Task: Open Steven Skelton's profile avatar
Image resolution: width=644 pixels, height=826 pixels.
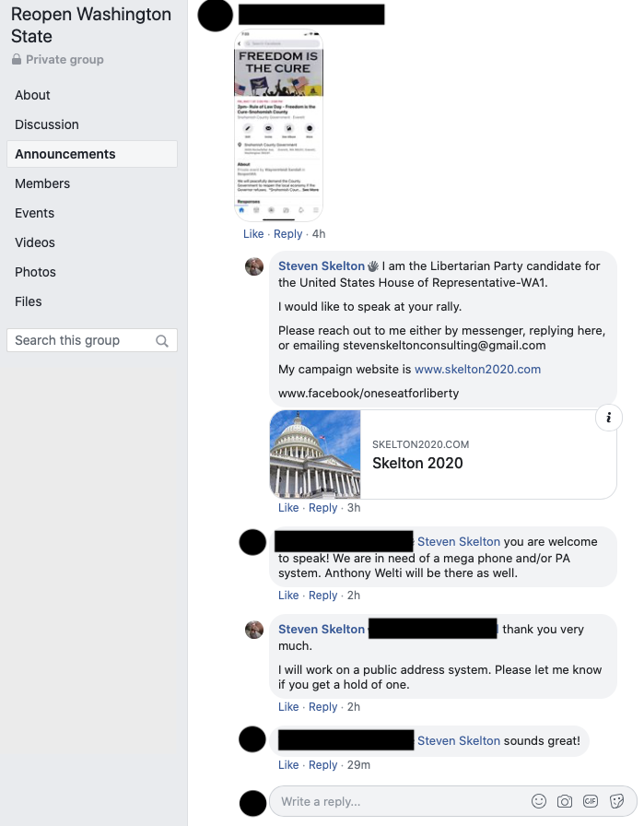Action: pos(254,266)
